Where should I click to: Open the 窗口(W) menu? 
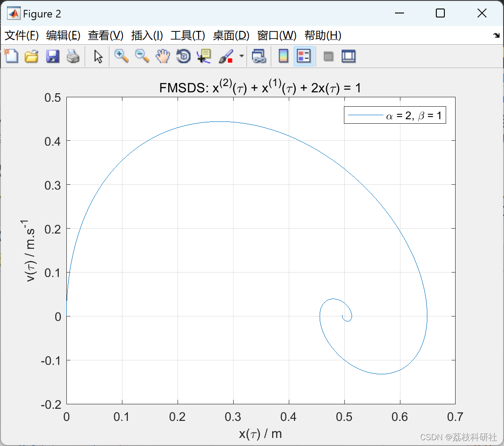coord(277,35)
